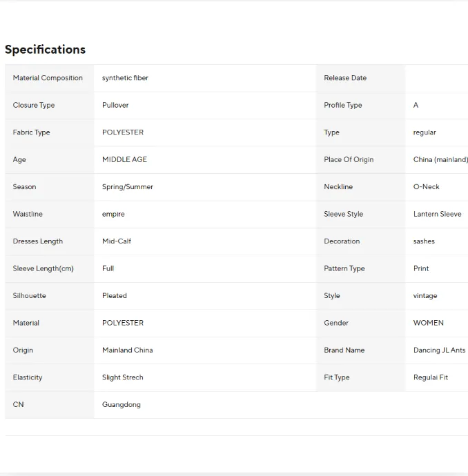This screenshot has height=476, width=468.
Task: Click the Lantern Sleeve value
Action: click(x=438, y=214)
